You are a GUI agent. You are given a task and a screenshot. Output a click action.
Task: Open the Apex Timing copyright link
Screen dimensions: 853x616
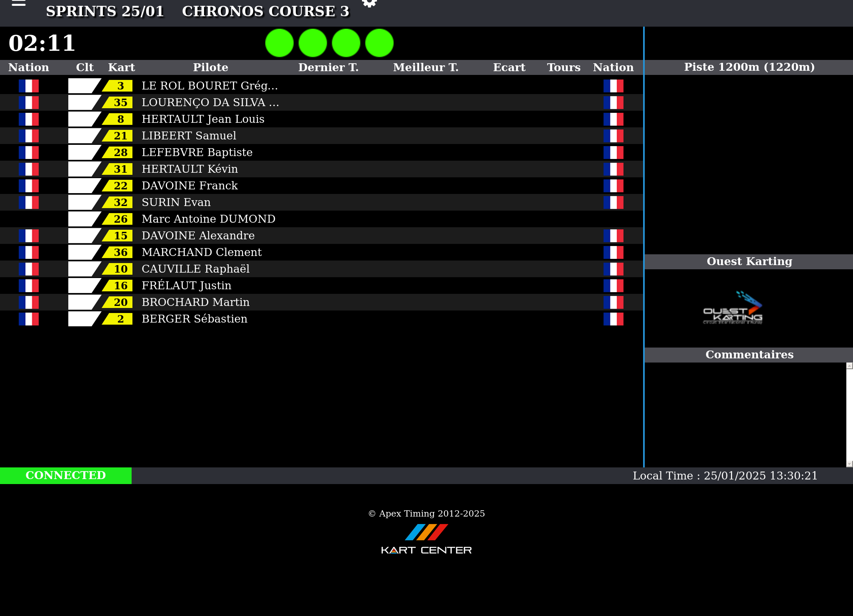tap(426, 514)
